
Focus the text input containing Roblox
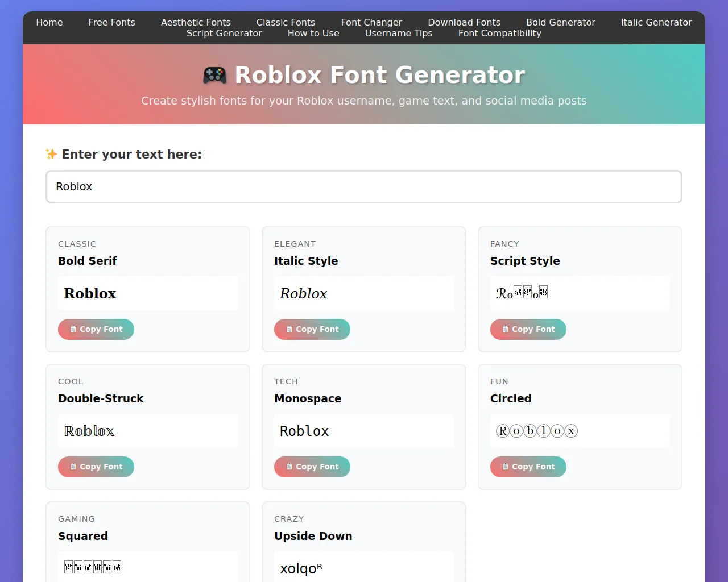point(364,186)
